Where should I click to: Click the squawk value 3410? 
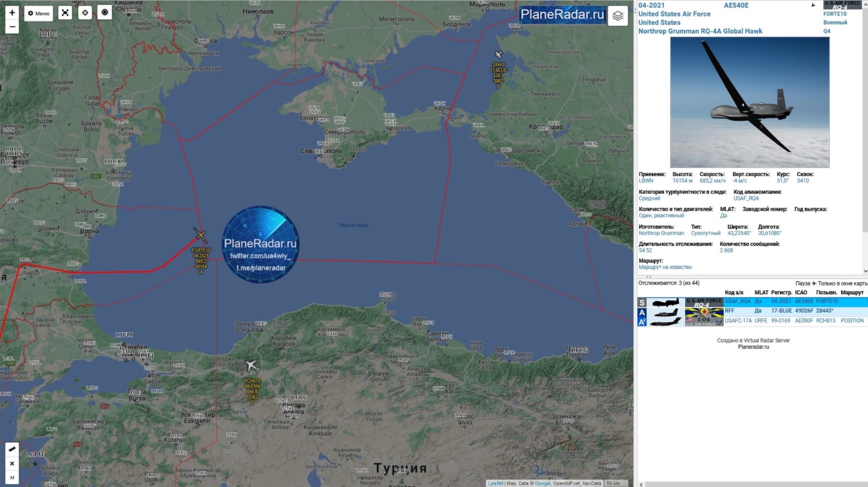coord(803,180)
